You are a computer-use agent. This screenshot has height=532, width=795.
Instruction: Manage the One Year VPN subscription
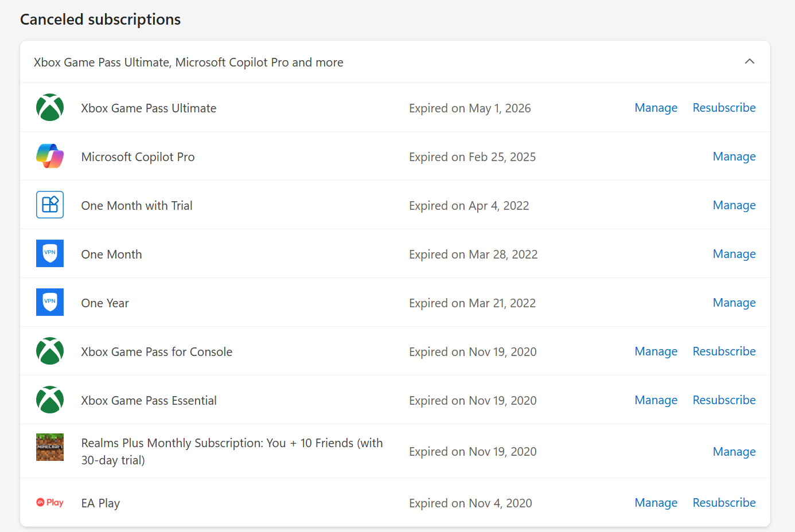coord(734,303)
